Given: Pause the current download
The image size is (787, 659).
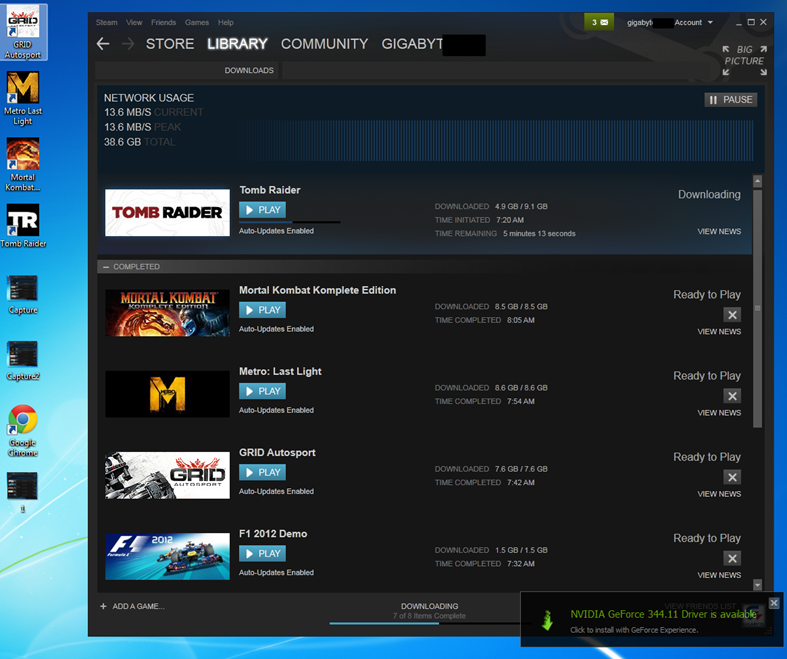Looking at the screenshot, I should (x=731, y=100).
